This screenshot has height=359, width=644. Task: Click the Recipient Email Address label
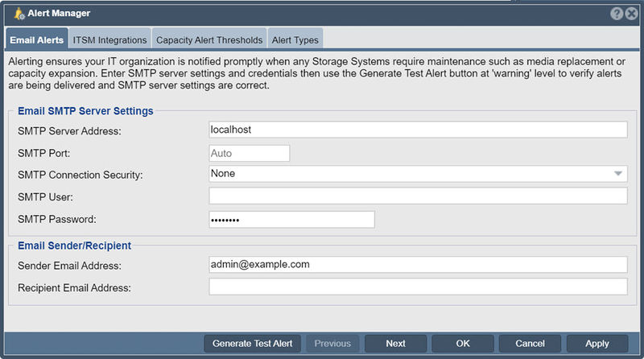(74, 288)
